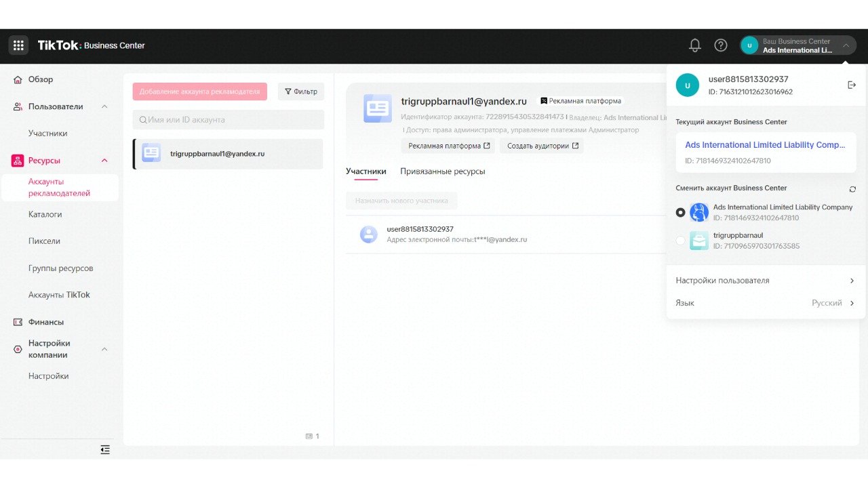868x488 pixels.
Task: Click the Рекламная платформа external link button
Action: click(449, 146)
